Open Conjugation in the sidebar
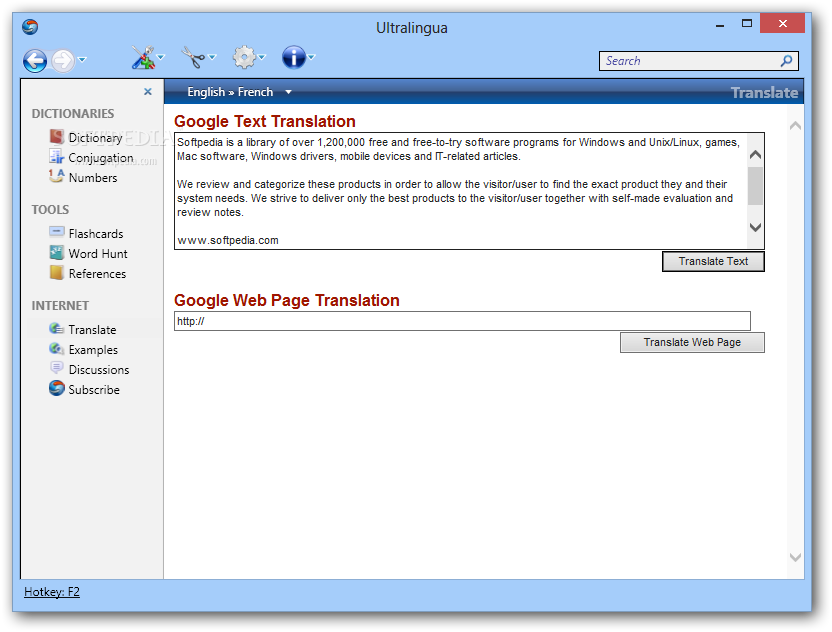The height and width of the screenshot is (632, 832). click(x=101, y=158)
